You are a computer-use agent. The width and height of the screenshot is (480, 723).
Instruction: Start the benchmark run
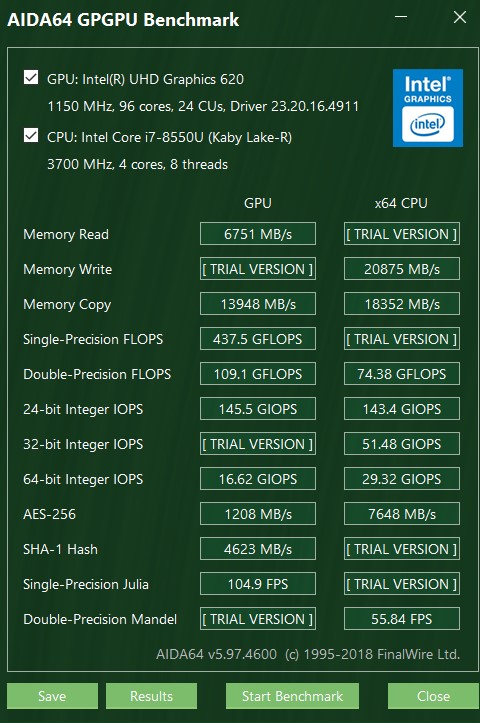tap(292, 696)
